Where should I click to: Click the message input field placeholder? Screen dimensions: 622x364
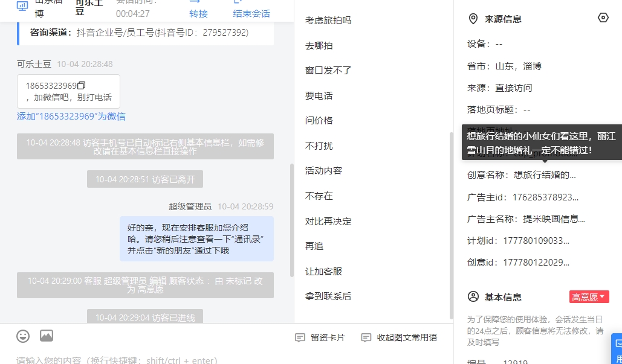tap(117, 360)
